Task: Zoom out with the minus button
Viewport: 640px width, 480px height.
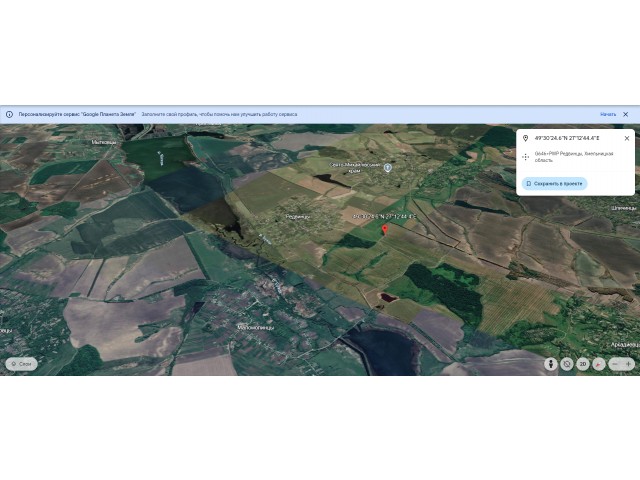Action: tap(615, 364)
